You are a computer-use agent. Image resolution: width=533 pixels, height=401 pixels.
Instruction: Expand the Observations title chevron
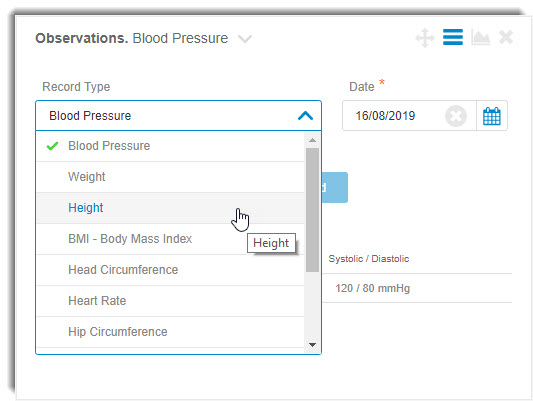pos(245,39)
